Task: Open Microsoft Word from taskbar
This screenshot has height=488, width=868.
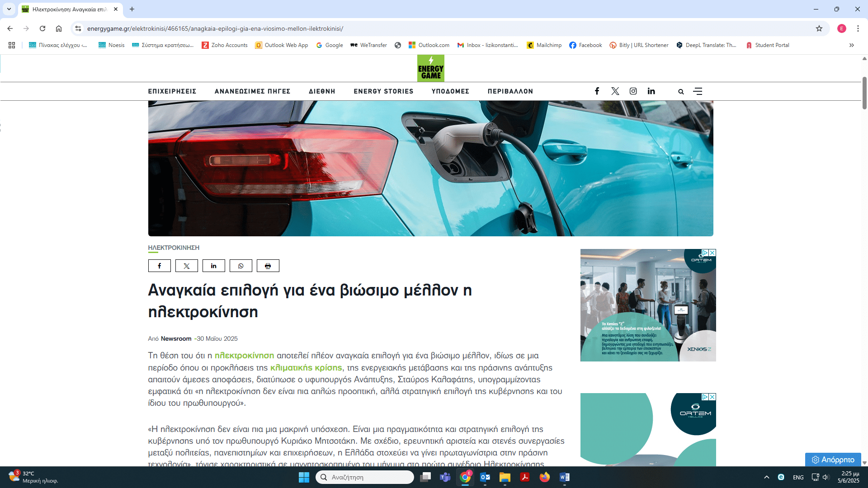Action: pos(564,477)
